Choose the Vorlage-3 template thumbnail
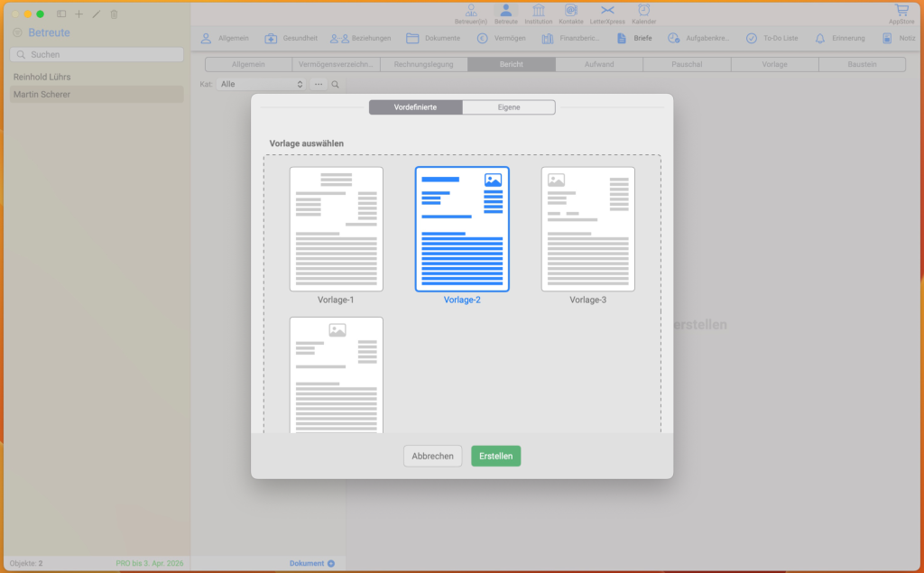Viewport: 924px width, 573px height. pos(587,229)
